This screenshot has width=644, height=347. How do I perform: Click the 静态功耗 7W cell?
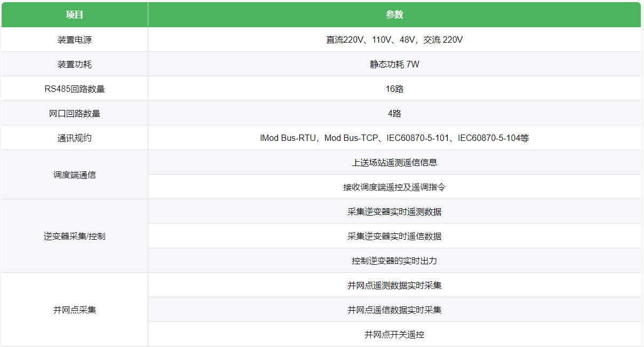(394, 64)
